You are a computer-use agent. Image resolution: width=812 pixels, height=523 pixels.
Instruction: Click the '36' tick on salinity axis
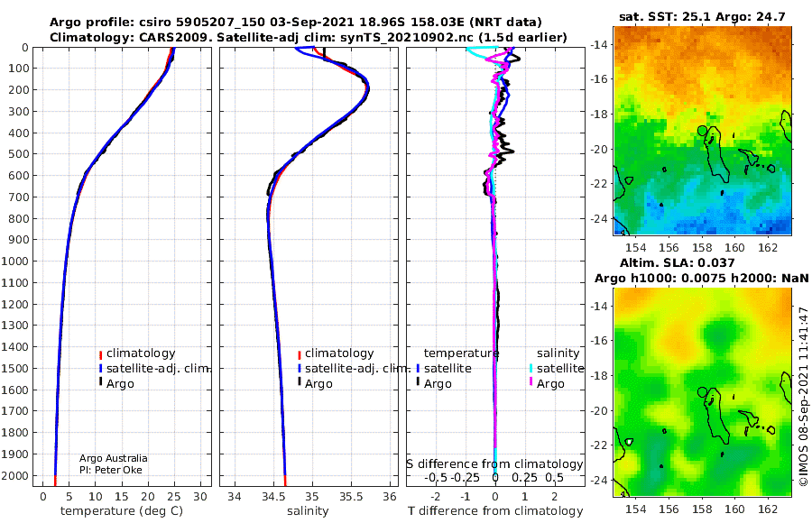point(390,497)
